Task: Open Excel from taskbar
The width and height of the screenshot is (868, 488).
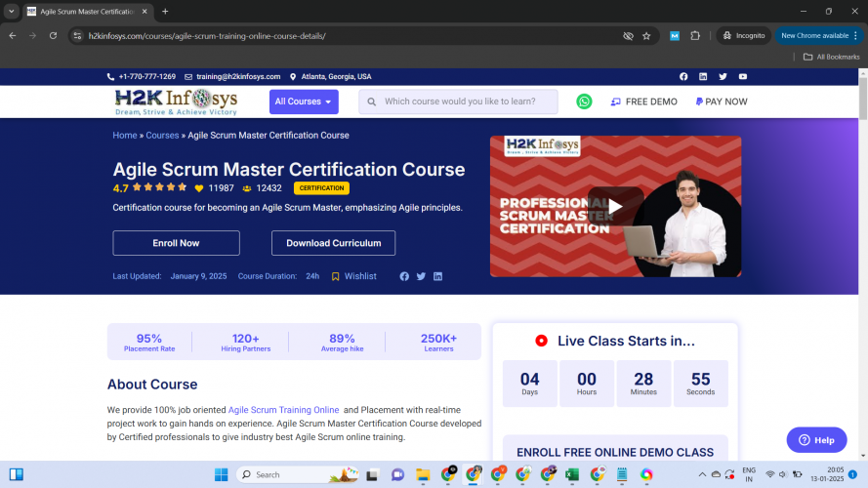Action: pos(572,474)
